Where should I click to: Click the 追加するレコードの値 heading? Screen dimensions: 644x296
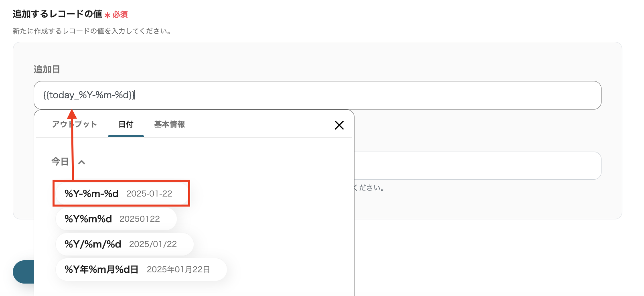click(x=57, y=14)
